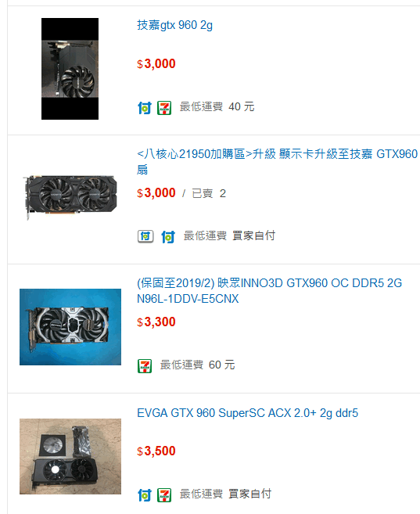Click the 7-Eleven icon on the INNO3D GTX960 listing
The width and height of the screenshot is (420, 514).
(145, 366)
